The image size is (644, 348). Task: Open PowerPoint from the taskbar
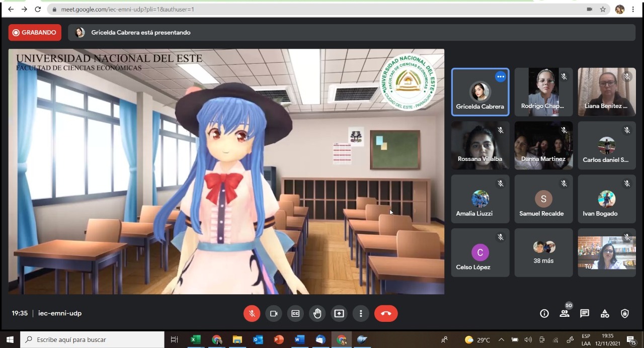click(x=279, y=339)
